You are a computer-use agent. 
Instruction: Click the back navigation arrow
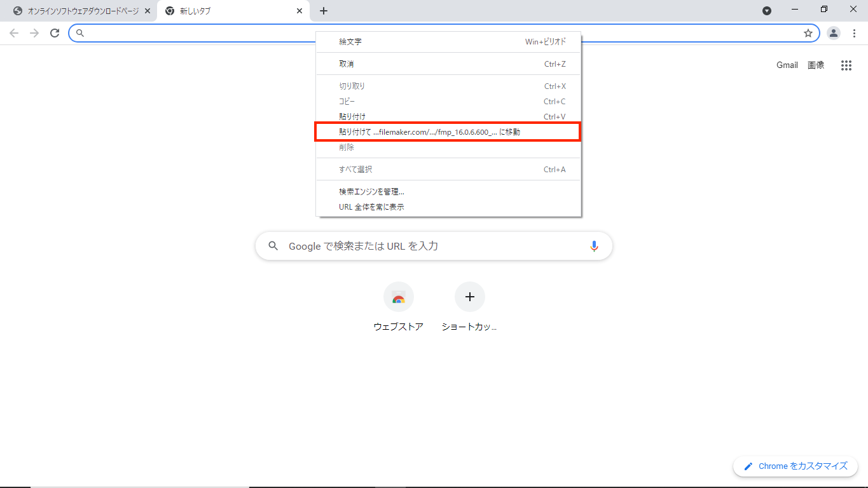pos(14,33)
